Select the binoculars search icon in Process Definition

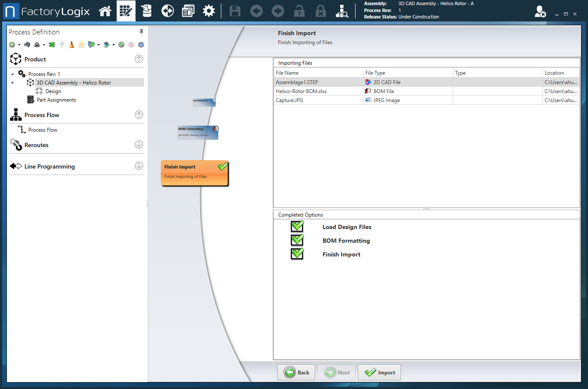(x=27, y=44)
